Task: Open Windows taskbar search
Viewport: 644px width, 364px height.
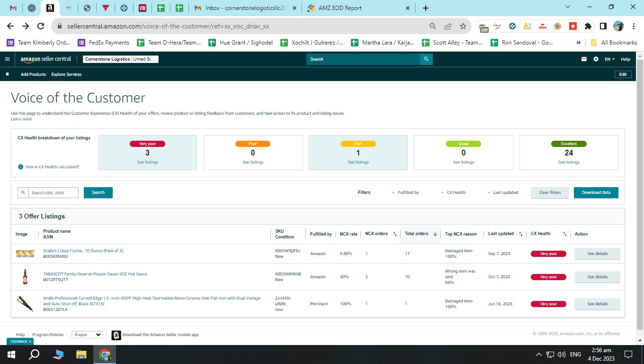Action: click(34, 355)
